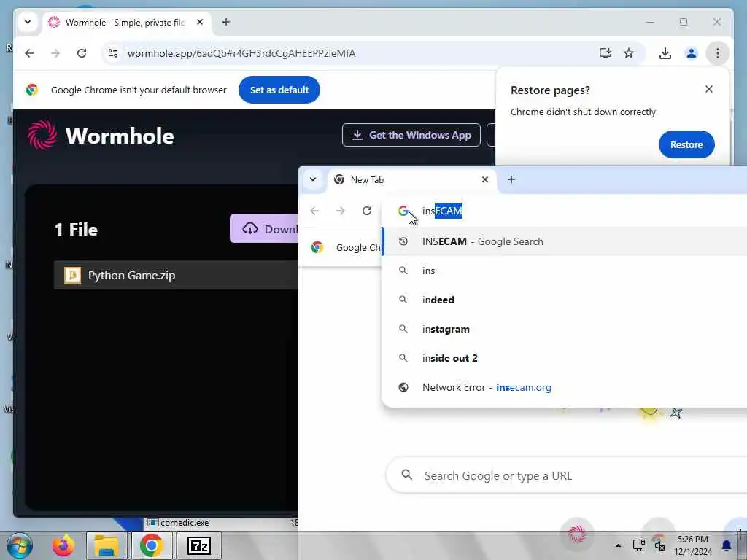Click forward arrow in Wormhole Chrome window

[55, 53]
